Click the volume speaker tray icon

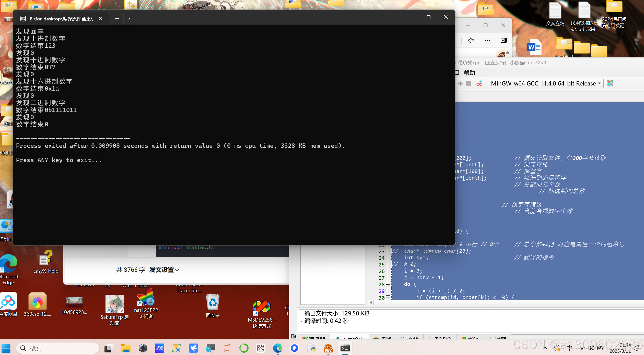tap(591, 348)
